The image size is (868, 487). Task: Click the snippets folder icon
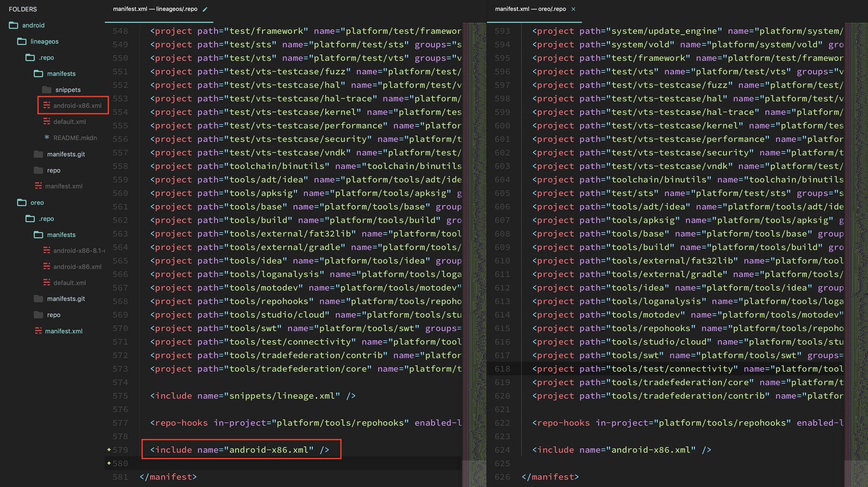(x=47, y=90)
